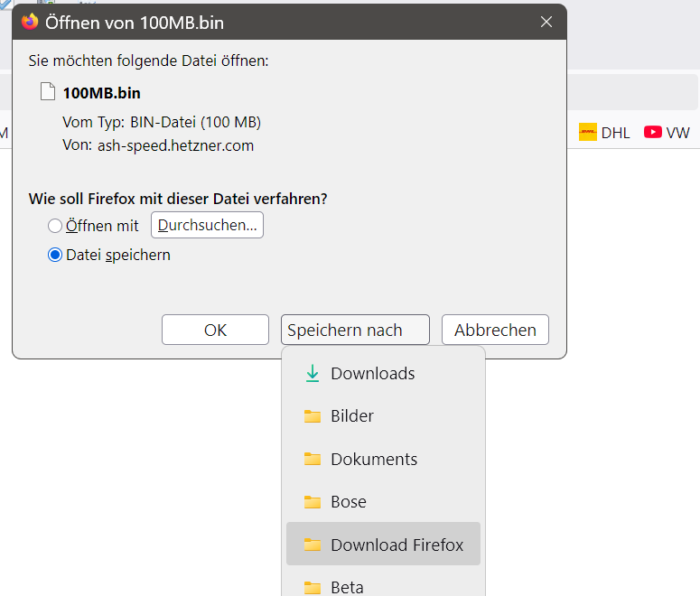Click the folder icon next to Dokuments

pyautogui.click(x=313, y=459)
